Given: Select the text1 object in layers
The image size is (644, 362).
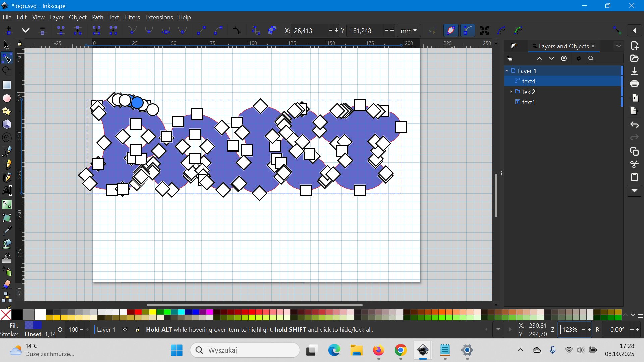Looking at the screenshot, I should tap(528, 102).
